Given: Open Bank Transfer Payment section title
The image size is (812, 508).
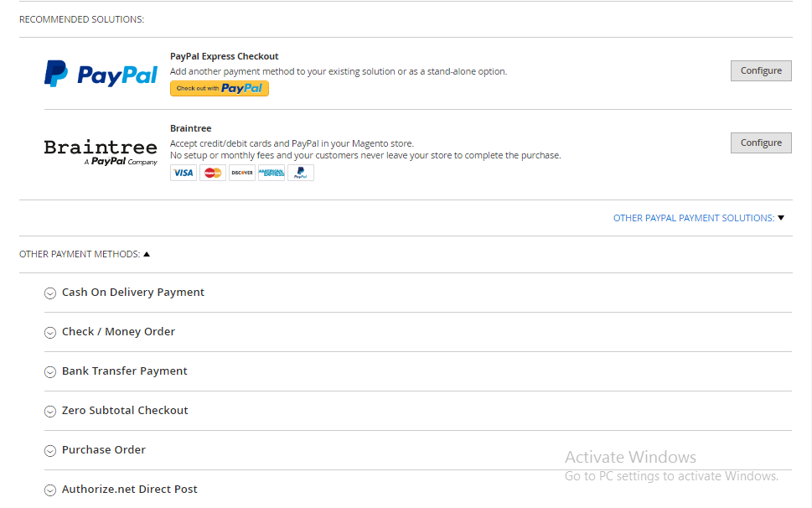Looking at the screenshot, I should click(125, 371).
